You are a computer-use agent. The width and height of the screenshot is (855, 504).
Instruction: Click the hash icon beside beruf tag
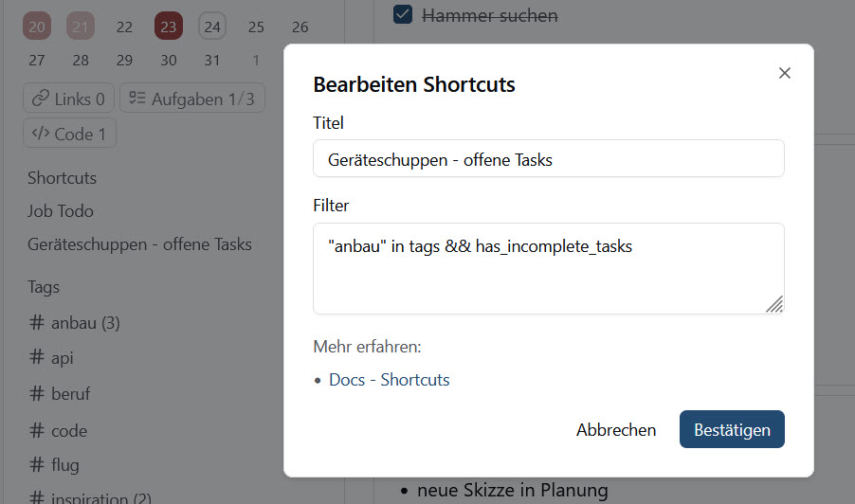click(37, 394)
